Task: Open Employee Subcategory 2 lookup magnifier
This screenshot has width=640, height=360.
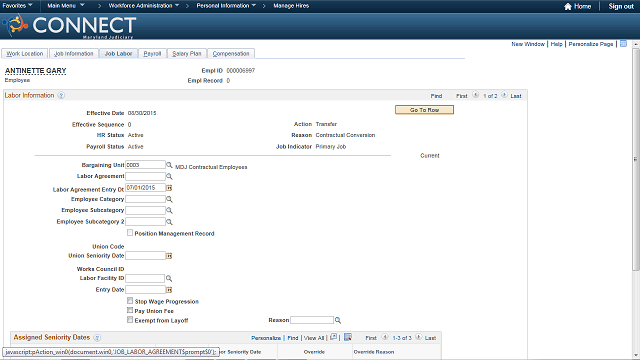Action: [x=169, y=222]
